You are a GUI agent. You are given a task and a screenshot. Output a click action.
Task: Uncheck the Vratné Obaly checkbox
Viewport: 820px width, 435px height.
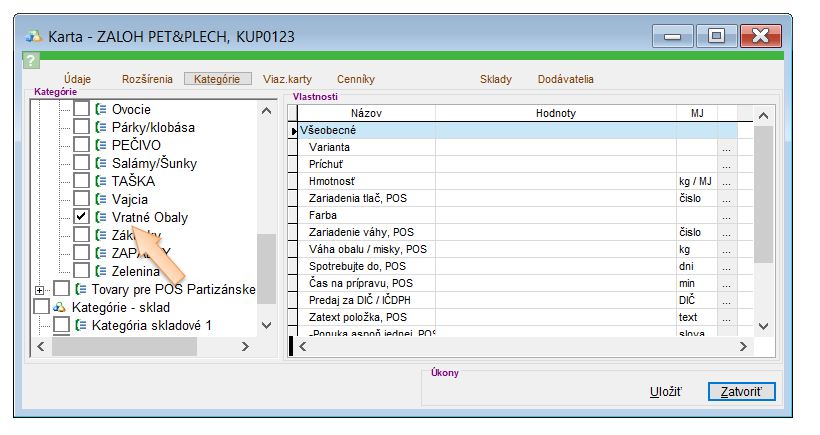(82, 217)
